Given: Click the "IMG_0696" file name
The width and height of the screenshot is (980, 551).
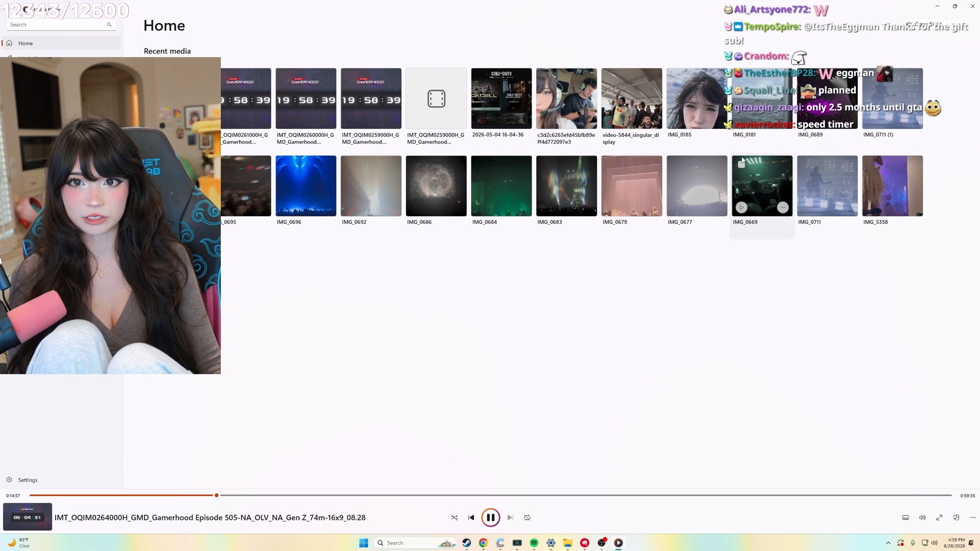Looking at the screenshot, I should point(289,222).
